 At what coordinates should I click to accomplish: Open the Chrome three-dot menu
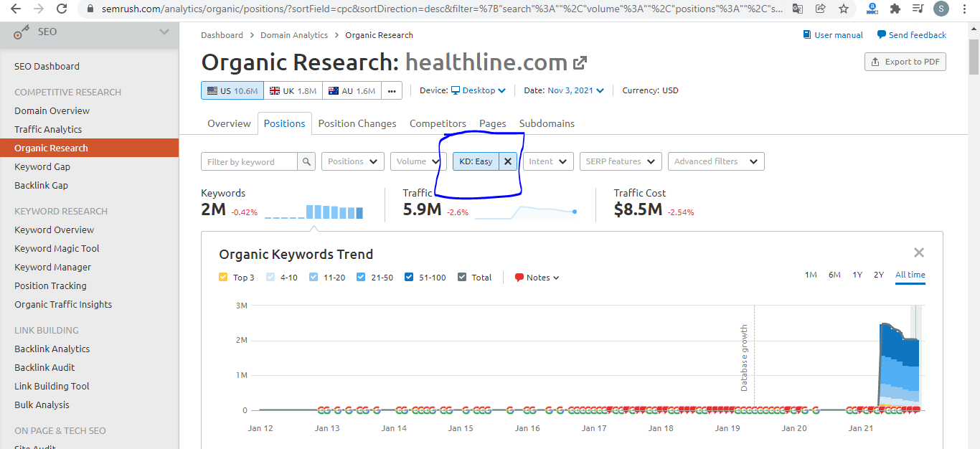click(x=963, y=9)
